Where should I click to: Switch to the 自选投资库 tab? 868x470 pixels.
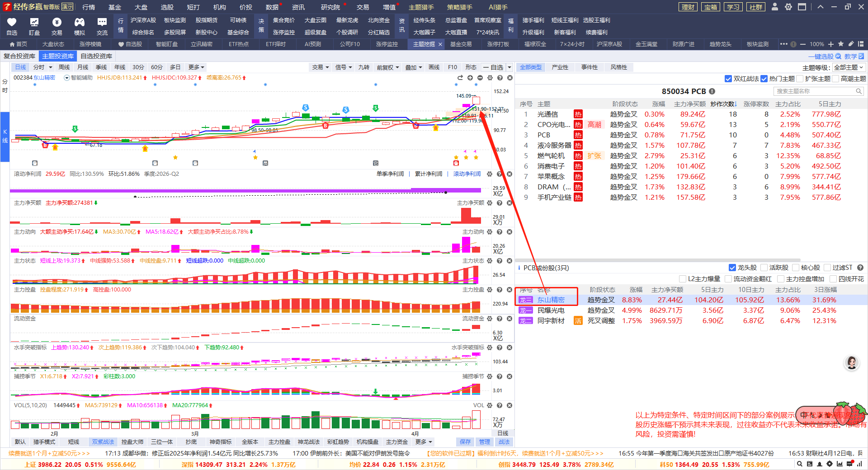pos(96,56)
